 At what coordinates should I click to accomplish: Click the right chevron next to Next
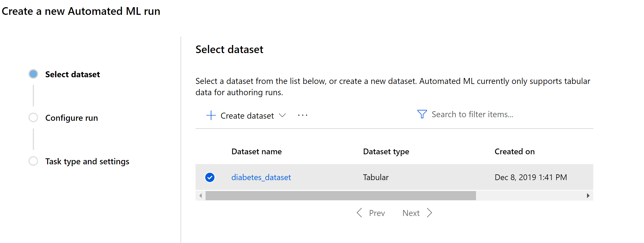click(x=430, y=213)
